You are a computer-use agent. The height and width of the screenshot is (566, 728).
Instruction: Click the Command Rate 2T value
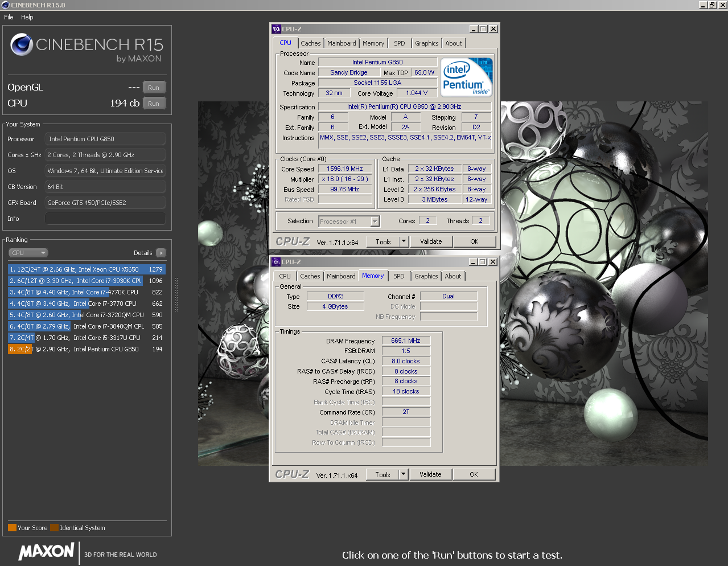point(406,412)
